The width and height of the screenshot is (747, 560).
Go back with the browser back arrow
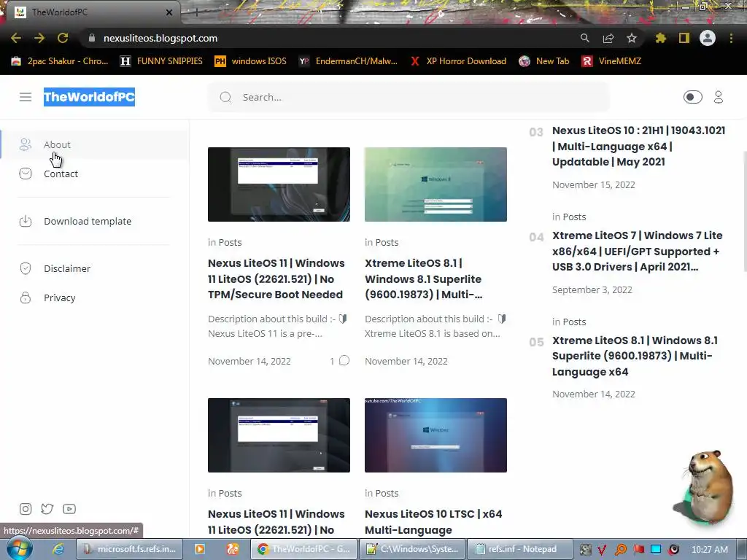16,38
